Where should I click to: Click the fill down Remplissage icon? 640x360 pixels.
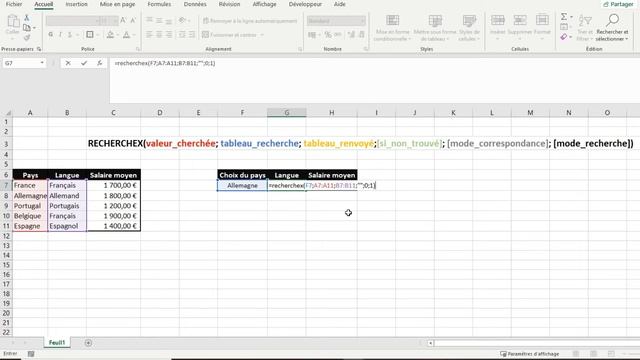(x=564, y=27)
